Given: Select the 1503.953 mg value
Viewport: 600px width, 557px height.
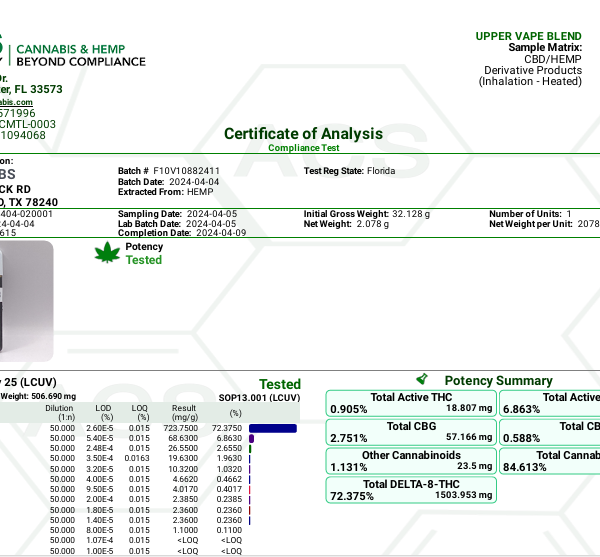Looking at the screenshot, I should pos(464,495).
